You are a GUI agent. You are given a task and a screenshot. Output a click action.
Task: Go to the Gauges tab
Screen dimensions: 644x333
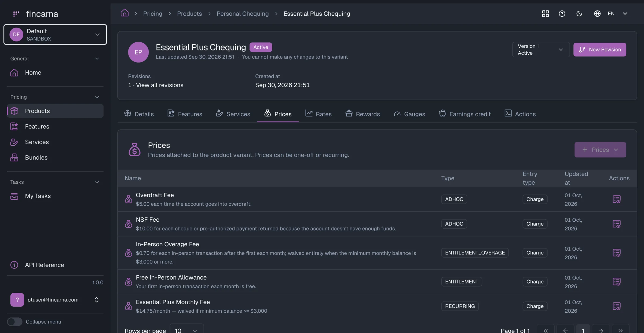409,114
